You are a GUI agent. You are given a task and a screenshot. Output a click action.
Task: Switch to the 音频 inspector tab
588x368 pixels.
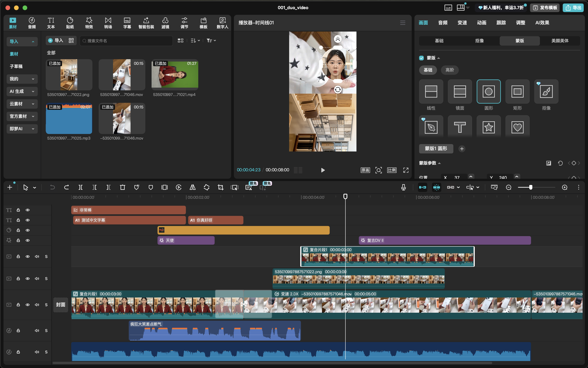pos(443,23)
